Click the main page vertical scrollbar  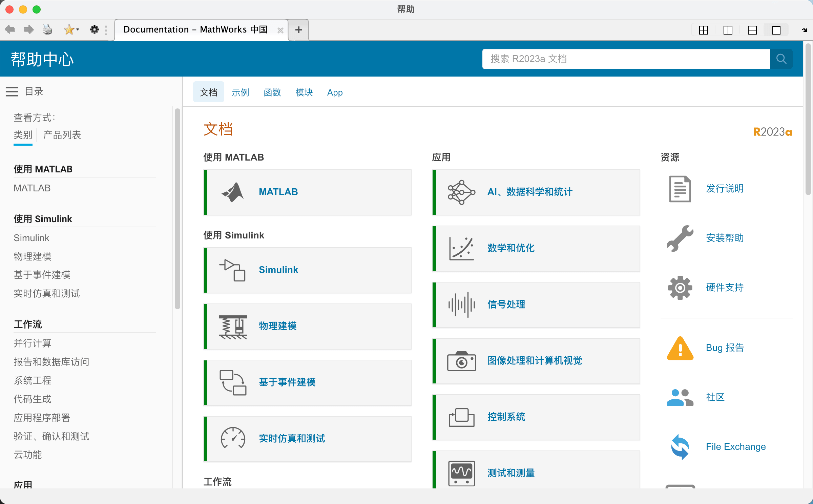click(808, 119)
